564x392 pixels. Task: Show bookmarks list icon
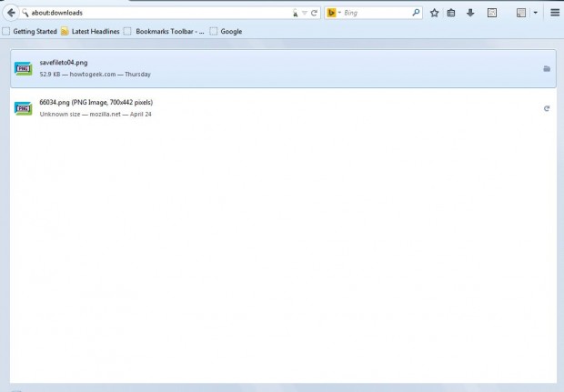tap(451, 13)
